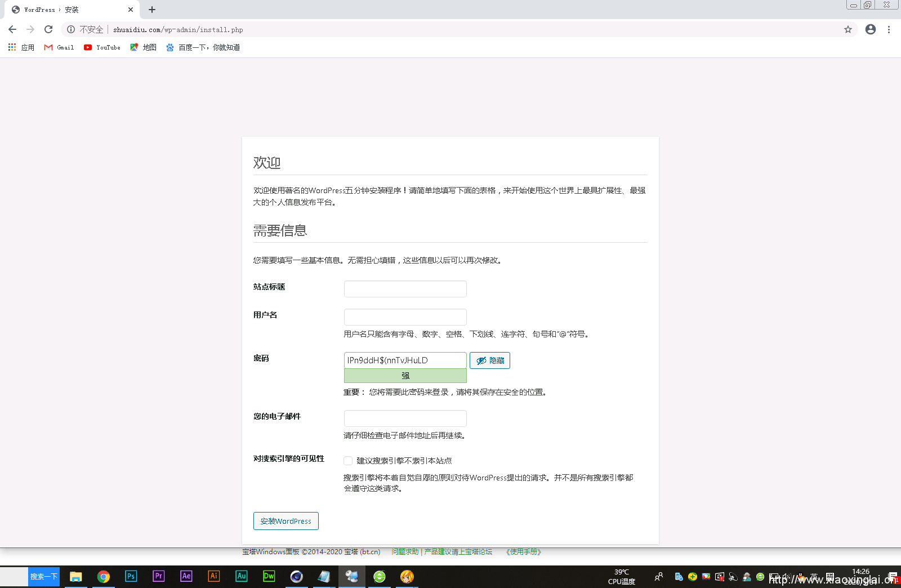
Task: Bookmark this page with the star icon
Action: coord(848,29)
